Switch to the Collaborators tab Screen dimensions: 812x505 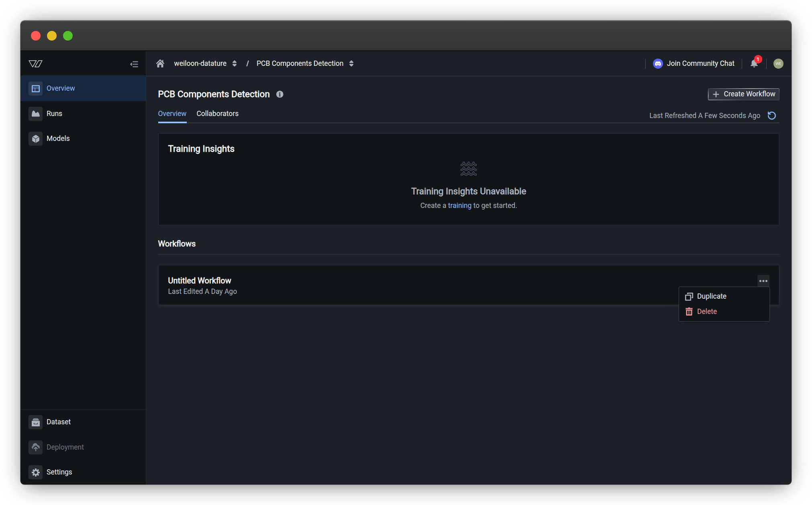[x=217, y=114]
